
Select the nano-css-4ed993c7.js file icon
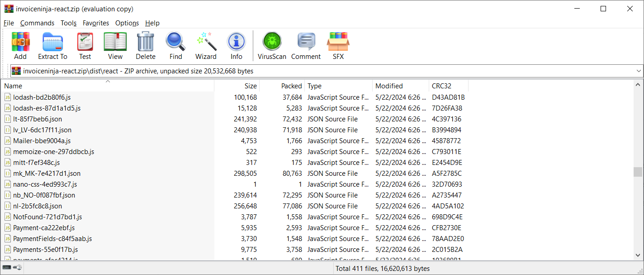coord(8,184)
